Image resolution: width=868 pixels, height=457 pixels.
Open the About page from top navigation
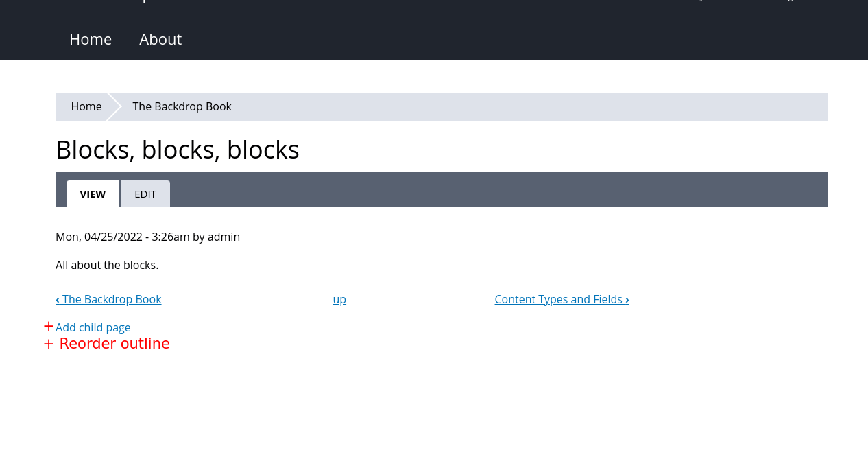pyautogui.click(x=160, y=38)
